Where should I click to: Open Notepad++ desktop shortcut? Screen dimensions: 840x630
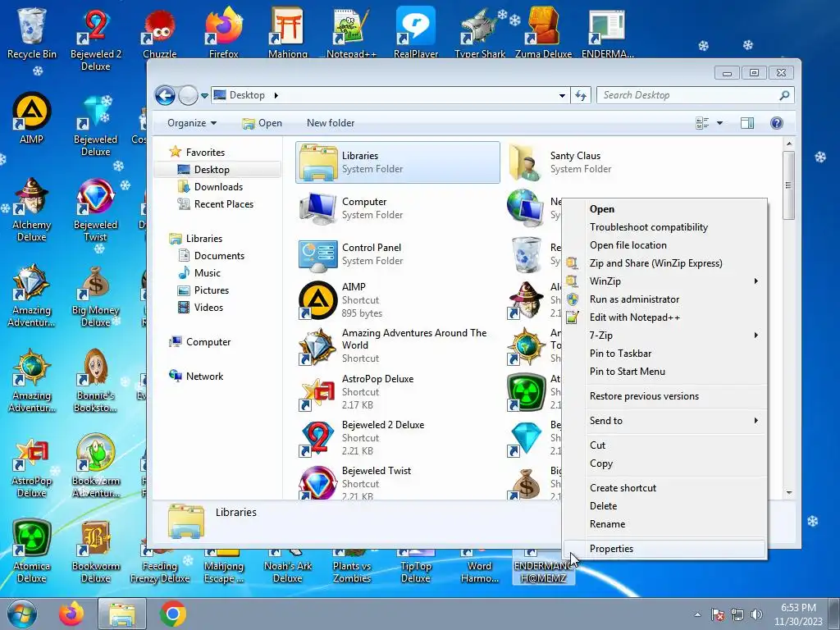351,32
